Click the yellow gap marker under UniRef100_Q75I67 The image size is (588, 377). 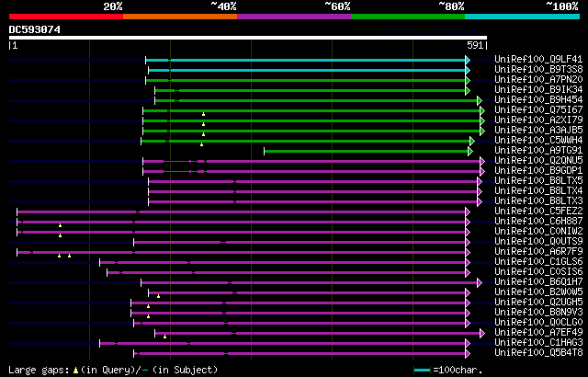204,114
